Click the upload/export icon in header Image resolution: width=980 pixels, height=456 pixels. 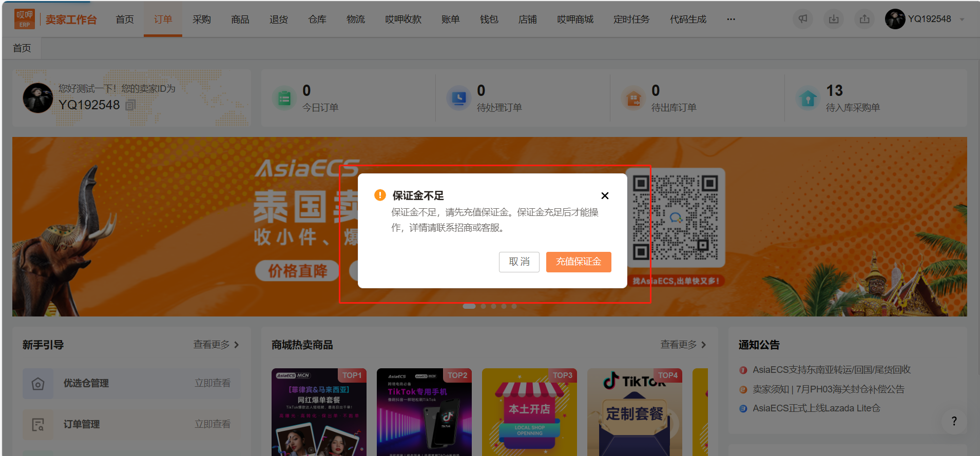864,19
